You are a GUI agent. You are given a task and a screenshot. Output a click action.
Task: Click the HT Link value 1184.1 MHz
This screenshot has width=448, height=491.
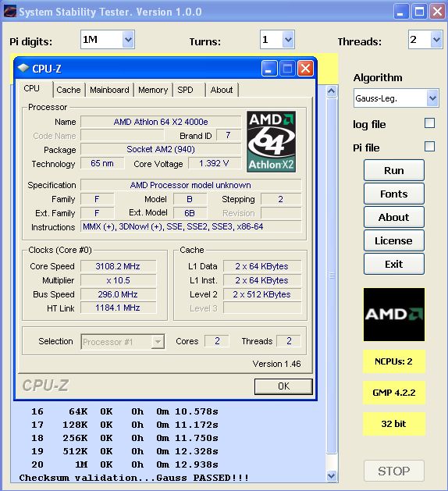118,308
